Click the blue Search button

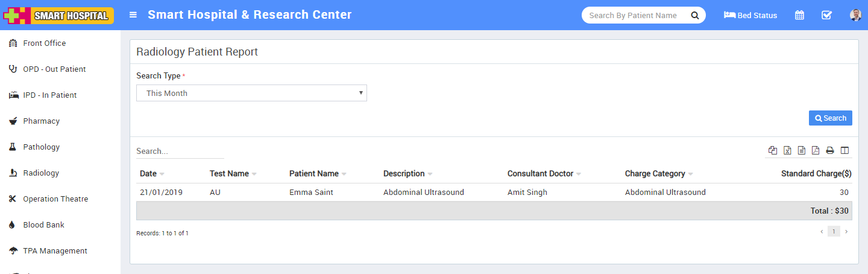(830, 118)
